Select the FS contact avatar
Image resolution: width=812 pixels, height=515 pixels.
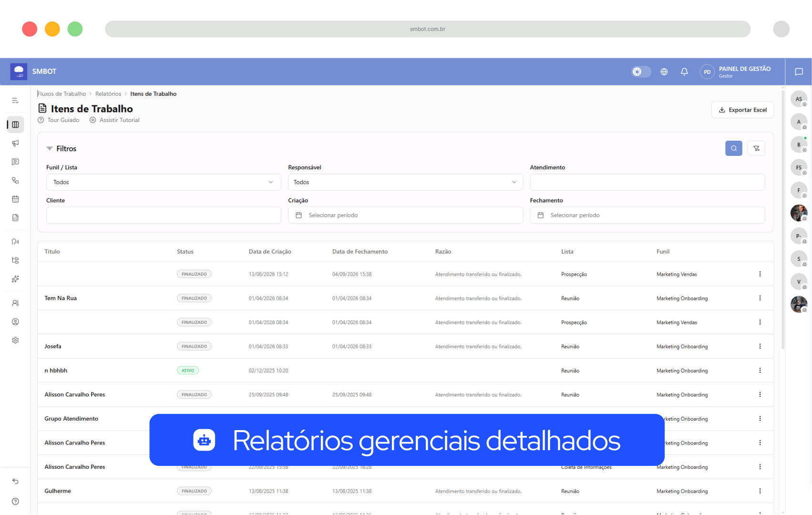[x=799, y=168]
